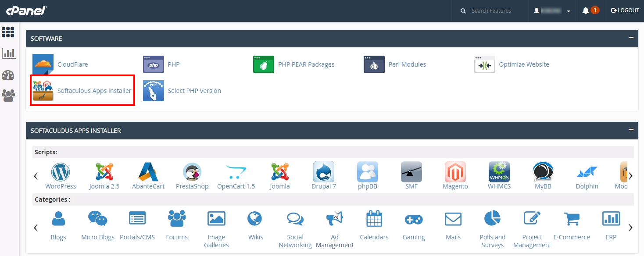This screenshot has width=644, height=256.
Task: Click the Softaculous Apps Installer text link
Action: 94,91
